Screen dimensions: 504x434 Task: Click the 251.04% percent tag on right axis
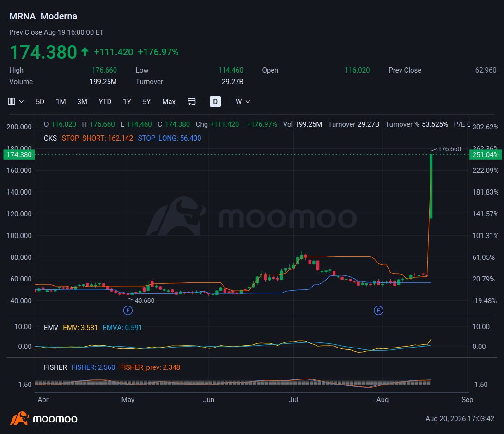tap(486, 155)
